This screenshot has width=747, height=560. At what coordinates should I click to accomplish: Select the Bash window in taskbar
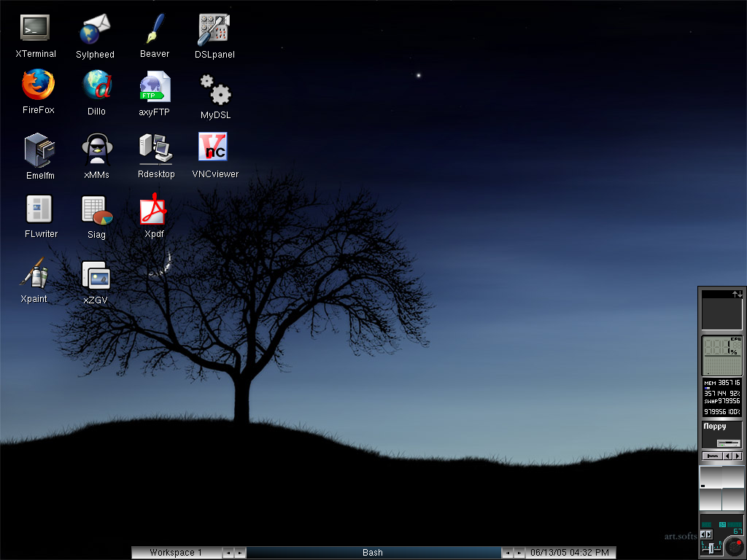click(373, 553)
